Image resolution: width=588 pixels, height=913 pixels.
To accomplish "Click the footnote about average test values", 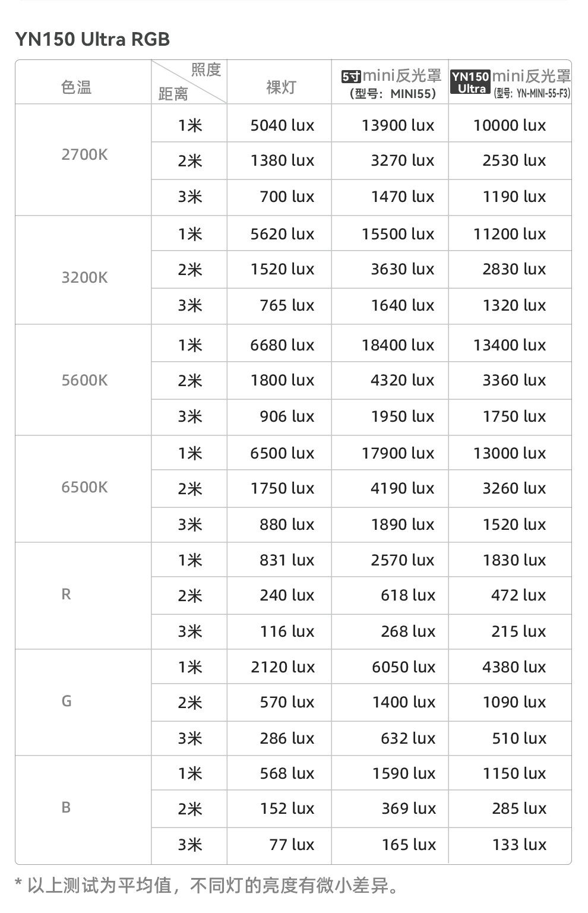I will (207, 886).
